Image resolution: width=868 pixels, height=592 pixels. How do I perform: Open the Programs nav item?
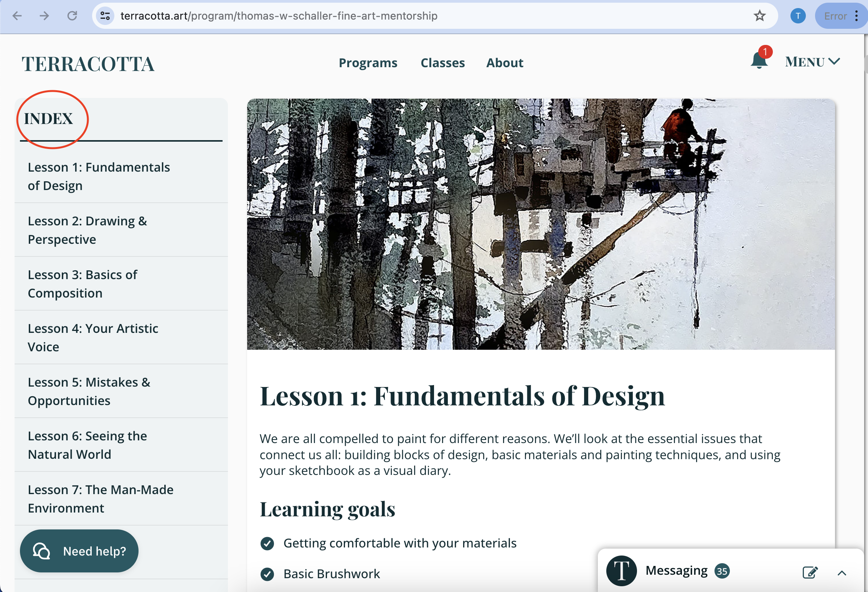click(x=368, y=63)
